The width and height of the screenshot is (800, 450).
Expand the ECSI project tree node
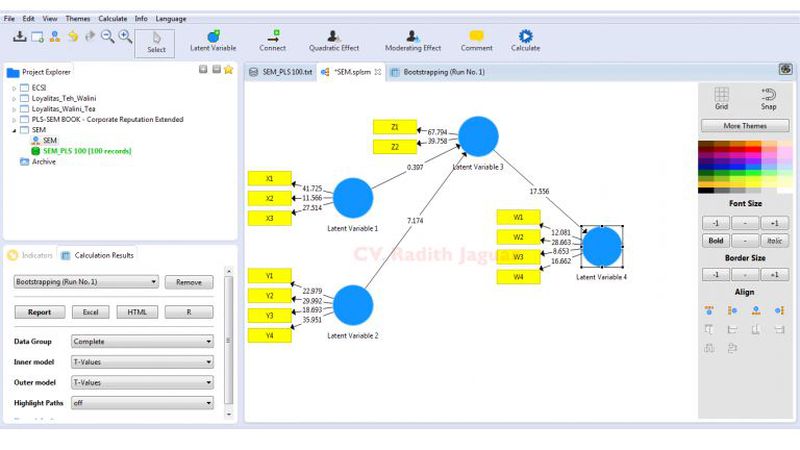click(15, 88)
